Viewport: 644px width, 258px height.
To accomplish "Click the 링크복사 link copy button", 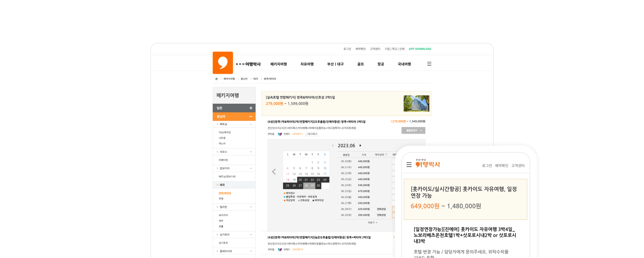I will click(x=311, y=134).
